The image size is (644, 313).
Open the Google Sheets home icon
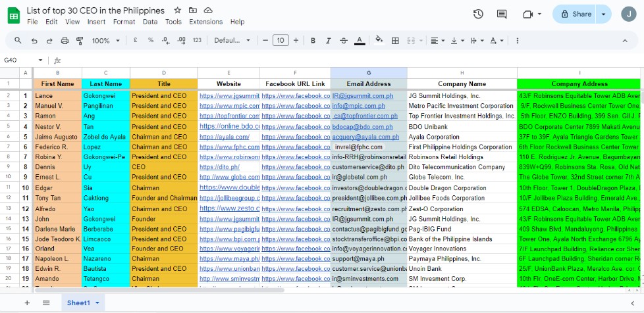coord(14,16)
